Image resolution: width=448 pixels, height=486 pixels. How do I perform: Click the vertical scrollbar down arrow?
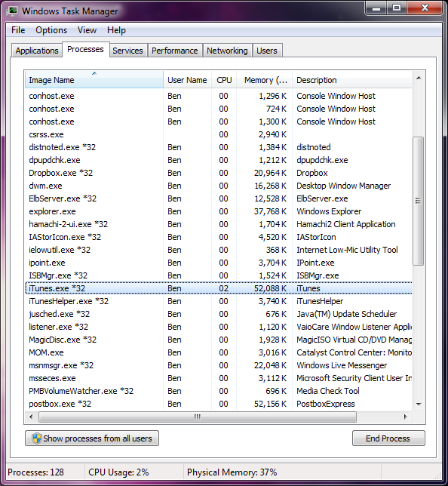(x=419, y=404)
